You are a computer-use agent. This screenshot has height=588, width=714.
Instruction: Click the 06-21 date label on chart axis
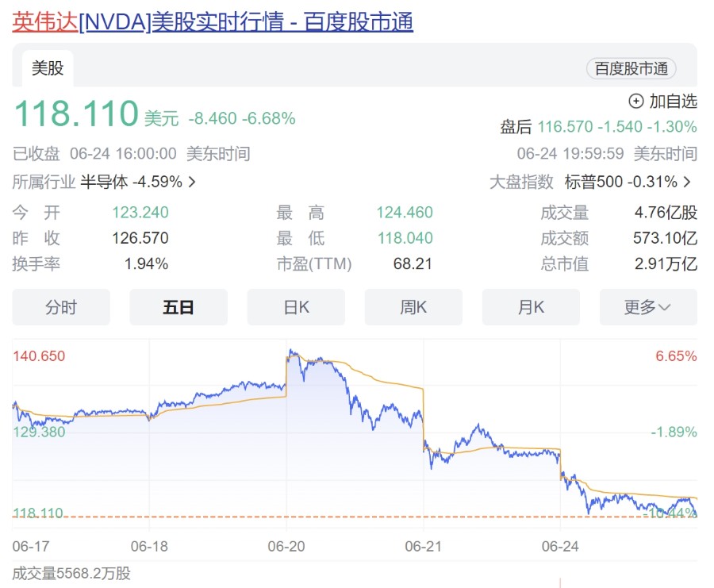coord(424,546)
